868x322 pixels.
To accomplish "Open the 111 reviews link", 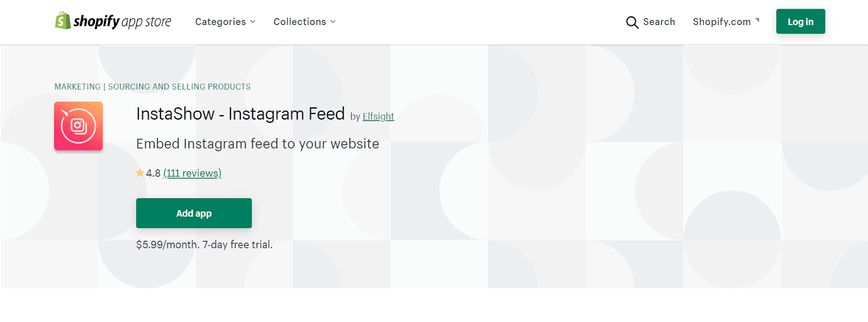I will click(192, 173).
